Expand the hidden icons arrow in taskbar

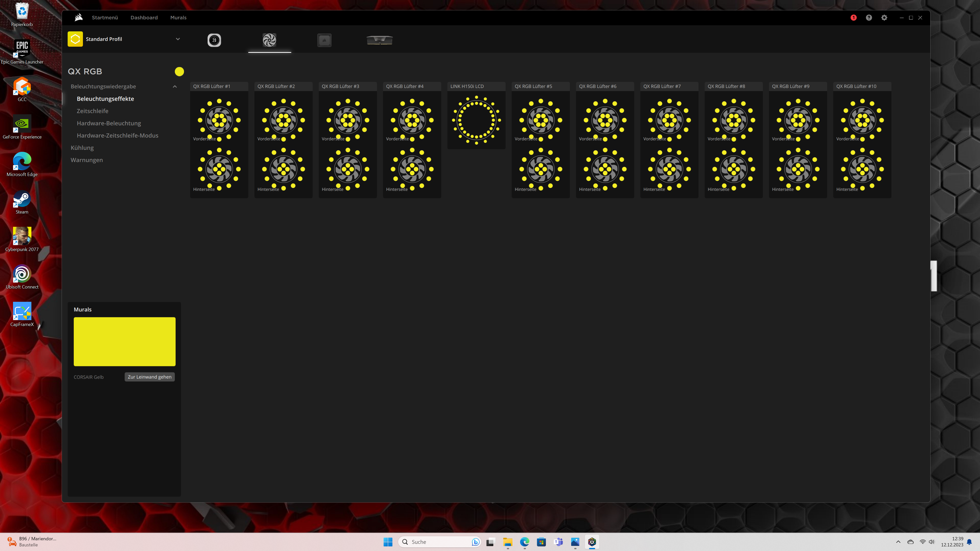click(x=898, y=542)
